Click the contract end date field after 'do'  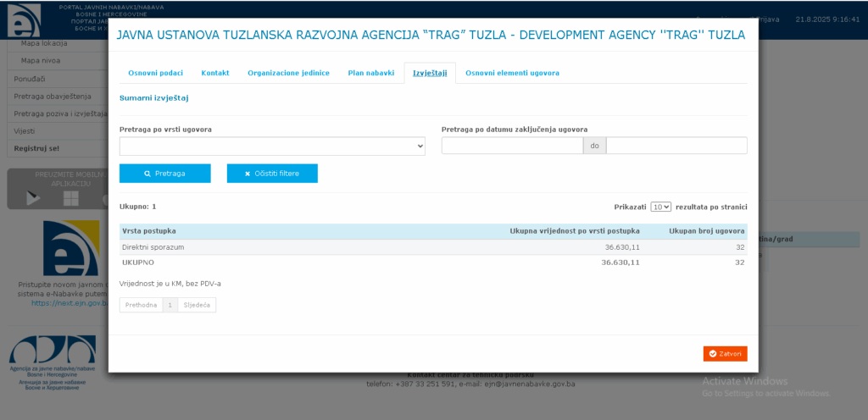676,146
